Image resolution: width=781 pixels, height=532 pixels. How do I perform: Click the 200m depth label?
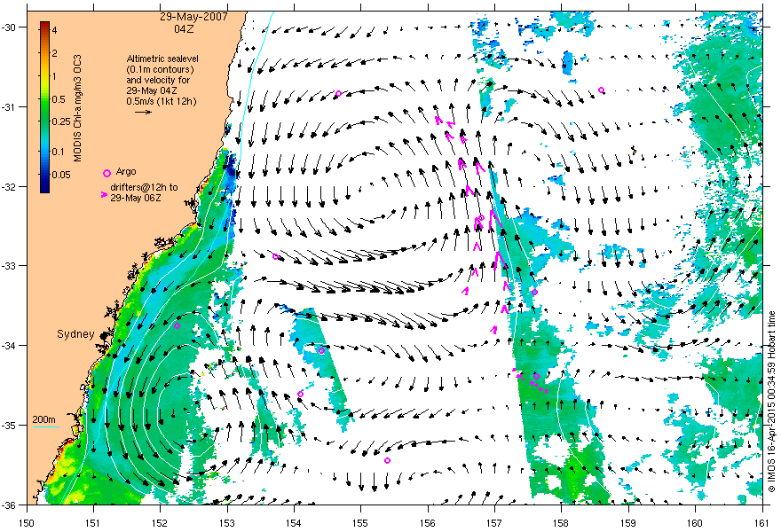[43, 419]
